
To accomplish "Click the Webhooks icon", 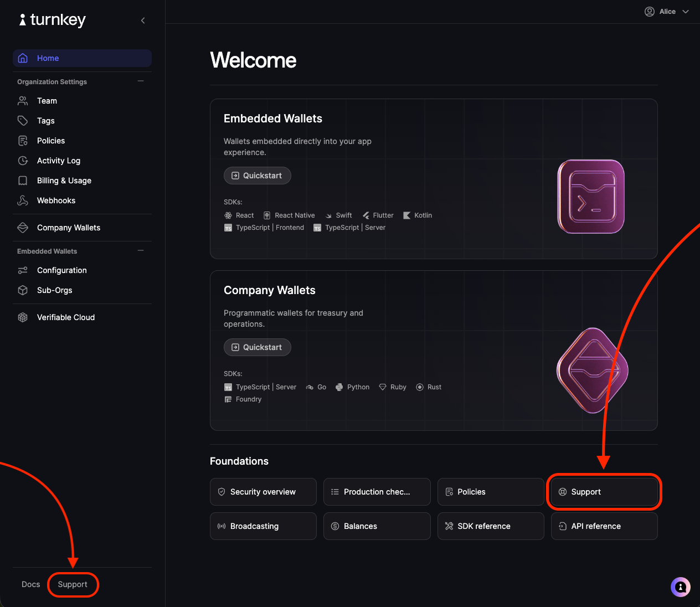I will (x=23, y=200).
